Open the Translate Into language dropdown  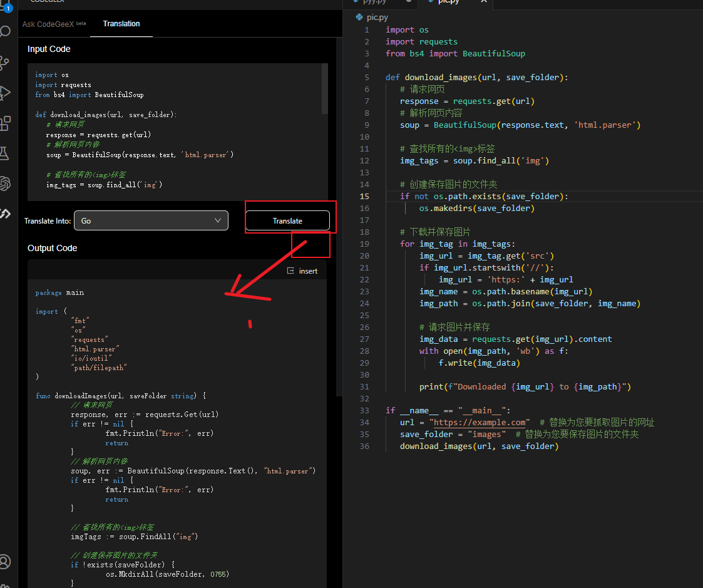pyautogui.click(x=150, y=220)
